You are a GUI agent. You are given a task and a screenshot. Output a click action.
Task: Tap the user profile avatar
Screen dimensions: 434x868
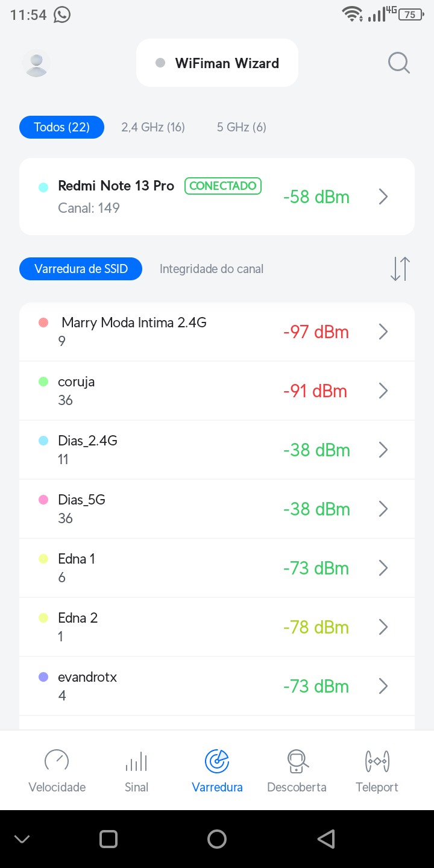36,63
